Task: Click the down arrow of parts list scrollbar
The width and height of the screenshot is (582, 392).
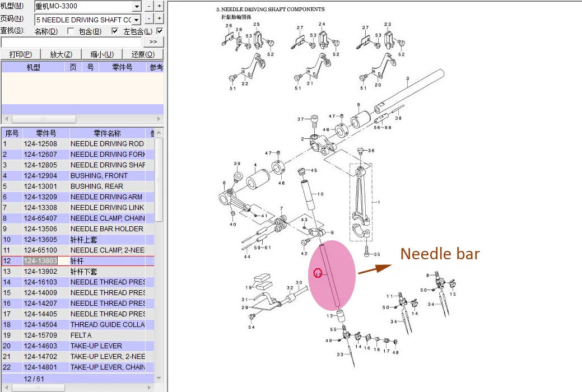Action: click(x=159, y=378)
